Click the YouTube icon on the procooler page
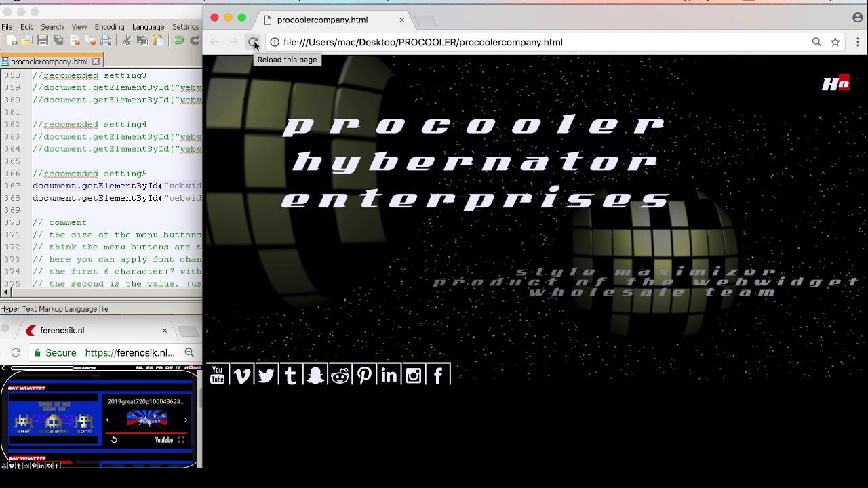Viewport: 868px width, 488px height. coord(217,375)
